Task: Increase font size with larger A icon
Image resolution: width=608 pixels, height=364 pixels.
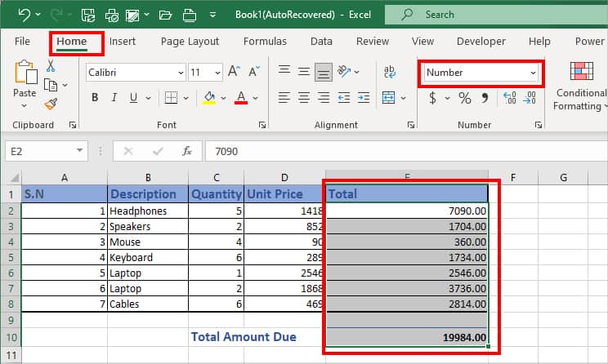Action: pos(233,73)
